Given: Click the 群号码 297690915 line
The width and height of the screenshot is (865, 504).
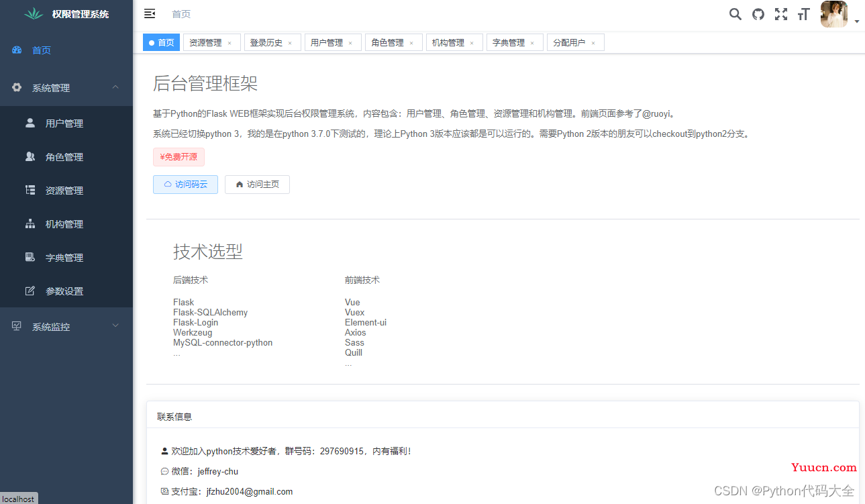Looking at the screenshot, I should (287, 452).
